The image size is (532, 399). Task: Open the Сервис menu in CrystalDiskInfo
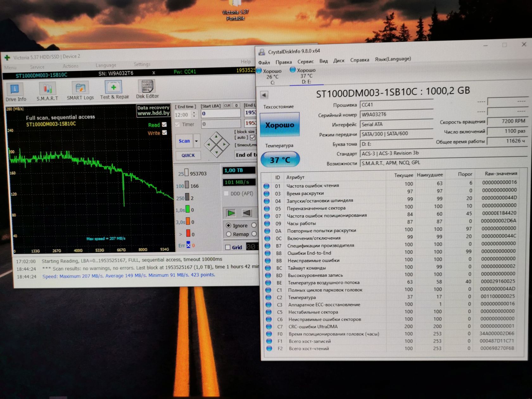[305, 61]
